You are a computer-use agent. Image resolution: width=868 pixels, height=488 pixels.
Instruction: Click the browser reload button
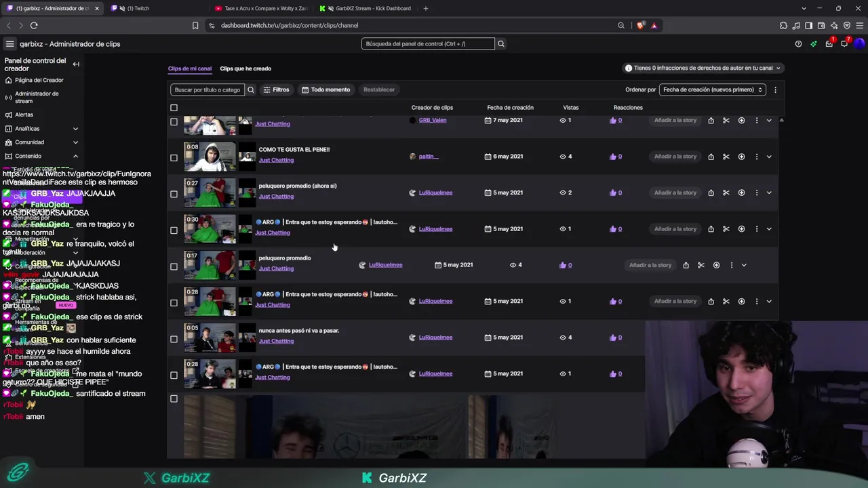[x=34, y=26]
